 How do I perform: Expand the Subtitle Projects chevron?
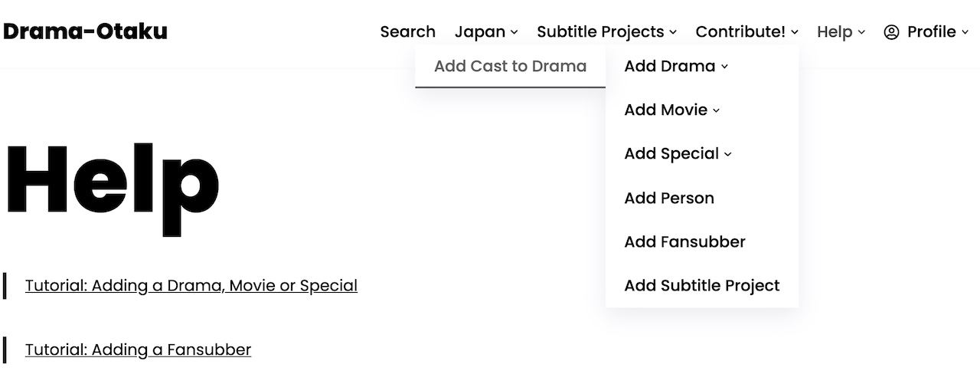tap(673, 32)
